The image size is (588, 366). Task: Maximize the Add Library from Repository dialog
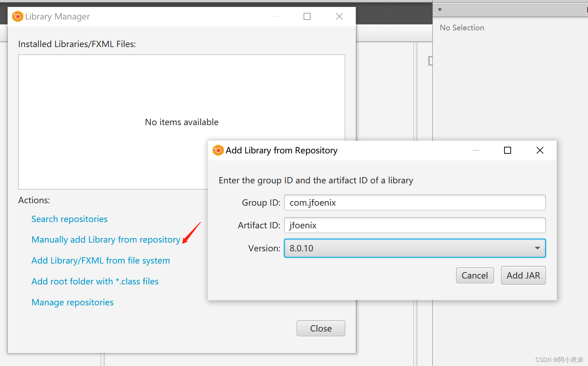click(x=508, y=150)
